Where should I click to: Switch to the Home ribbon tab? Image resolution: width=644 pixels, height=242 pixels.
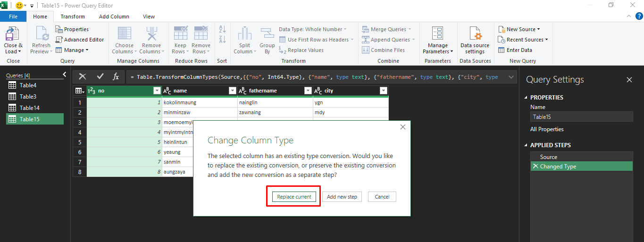tap(40, 17)
